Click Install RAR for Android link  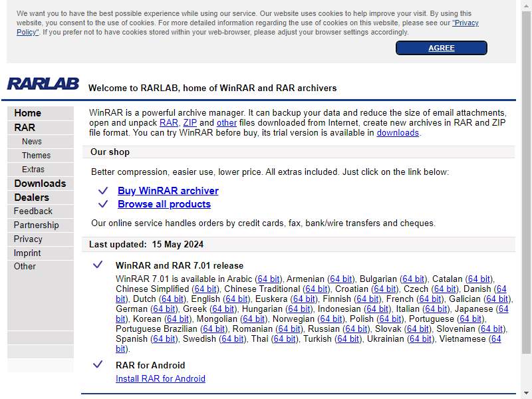point(160,378)
